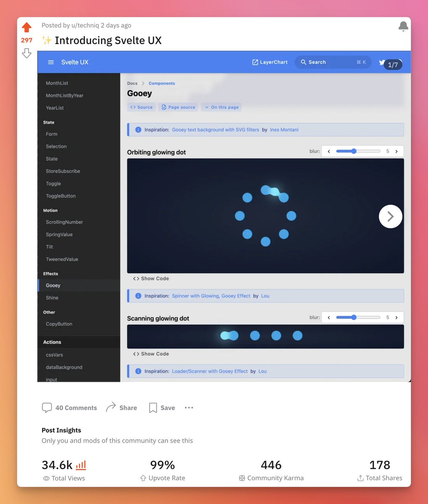Click the Introducing Svelte UX post title
Viewport: 428px width, 504px height.
point(108,40)
